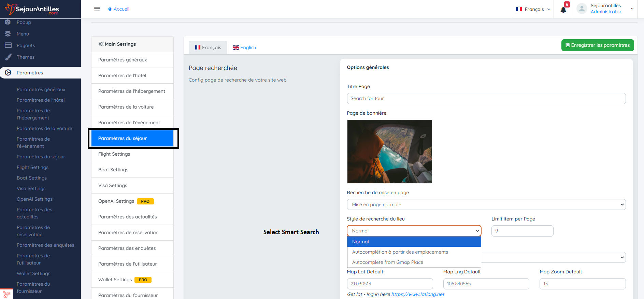Image resolution: width=644 pixels, height=299 pixels.
Task: Open Flight Settings in Main Settings list
Action: [x=114, y=154]
